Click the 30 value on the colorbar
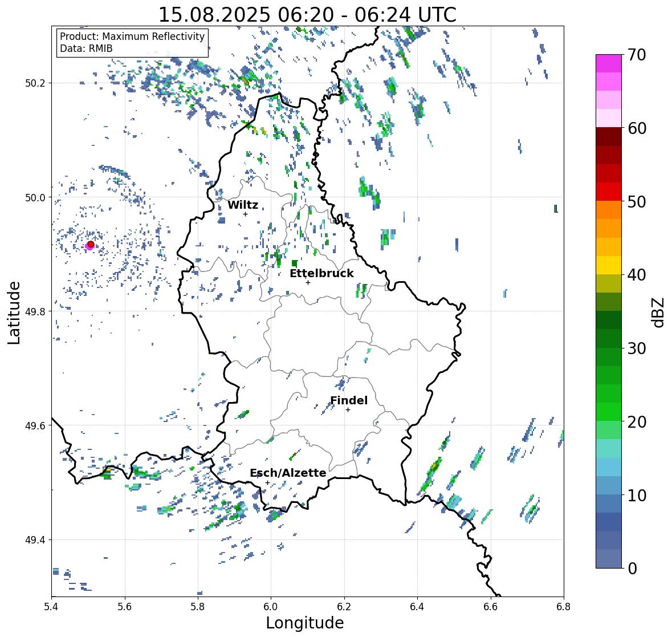 coord(637,348)
